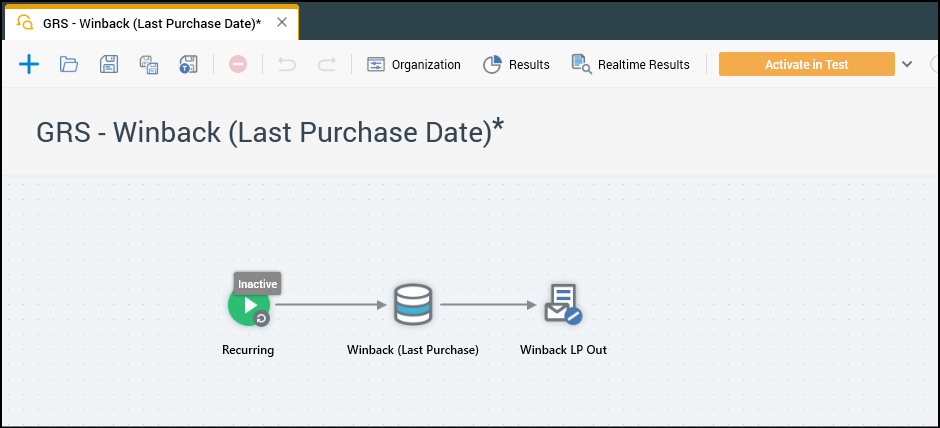Click the Undo arrow icon
940x428 pixels.
(287, 64)
